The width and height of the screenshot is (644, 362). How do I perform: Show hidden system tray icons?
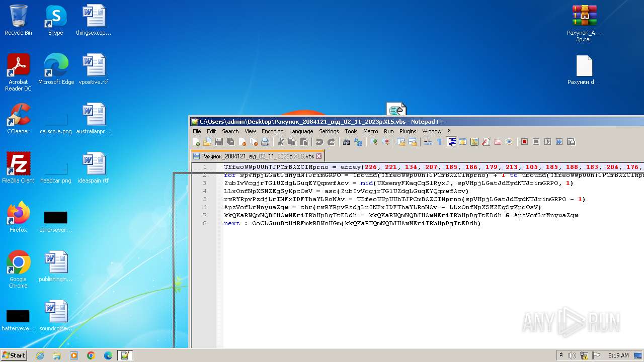click(561, 355)
